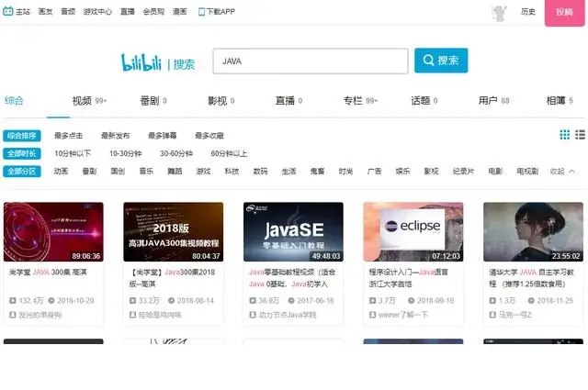
Task: Select the 影视 results tab
Action: coord(221,101)
